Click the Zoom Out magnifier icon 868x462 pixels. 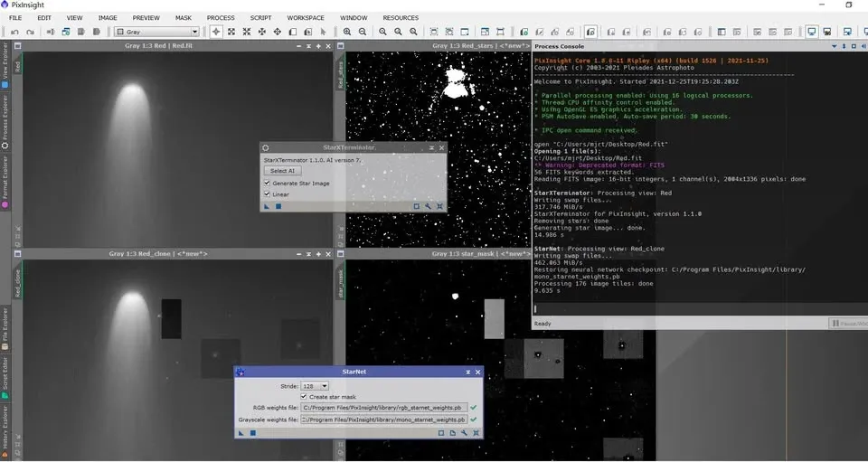363,32
